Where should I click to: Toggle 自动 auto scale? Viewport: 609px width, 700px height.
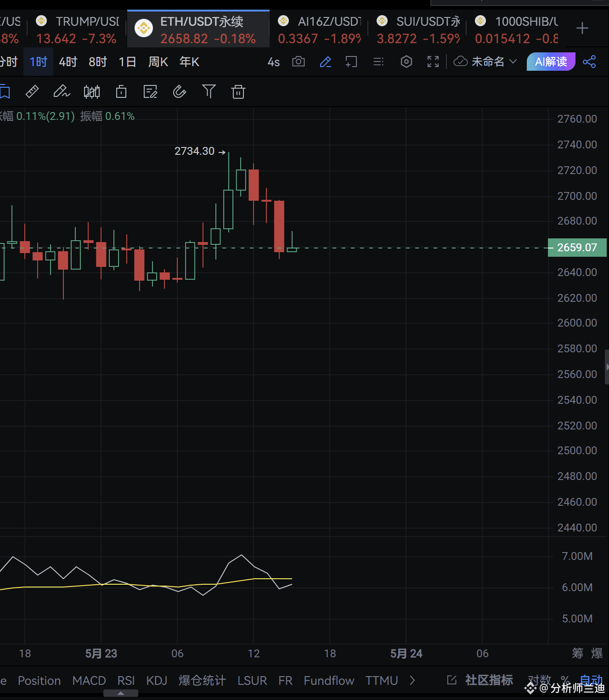pyautogui.click(x=591, y=680)
